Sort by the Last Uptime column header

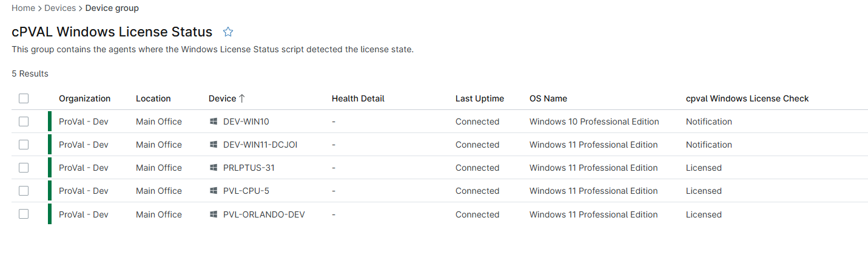(480, 98)
